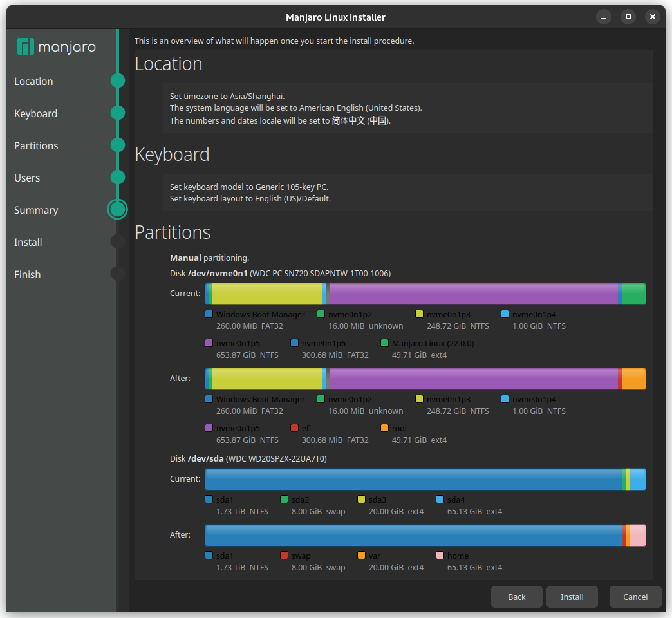Select the Summary step in the sidebar
The width and height of the screenshot is (672, 618).
point(36,210)
